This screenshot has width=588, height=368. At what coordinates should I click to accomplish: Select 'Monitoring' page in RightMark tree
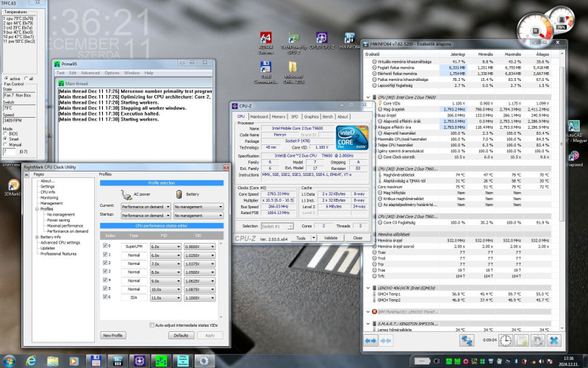tap(49, 197)
